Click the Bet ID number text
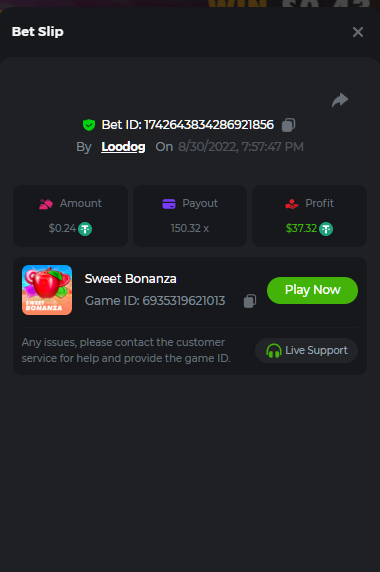This screenshot has height=572, width=380. 209,125
